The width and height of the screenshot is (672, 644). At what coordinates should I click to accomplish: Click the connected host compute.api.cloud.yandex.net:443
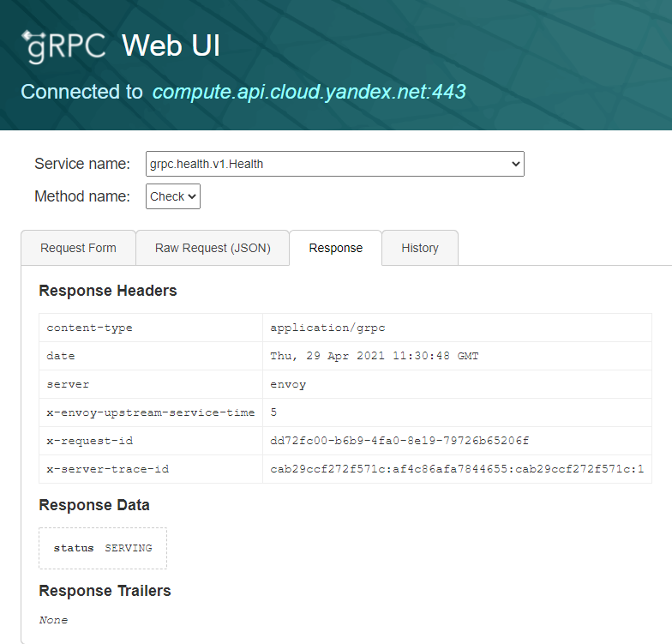coord(309,92)
